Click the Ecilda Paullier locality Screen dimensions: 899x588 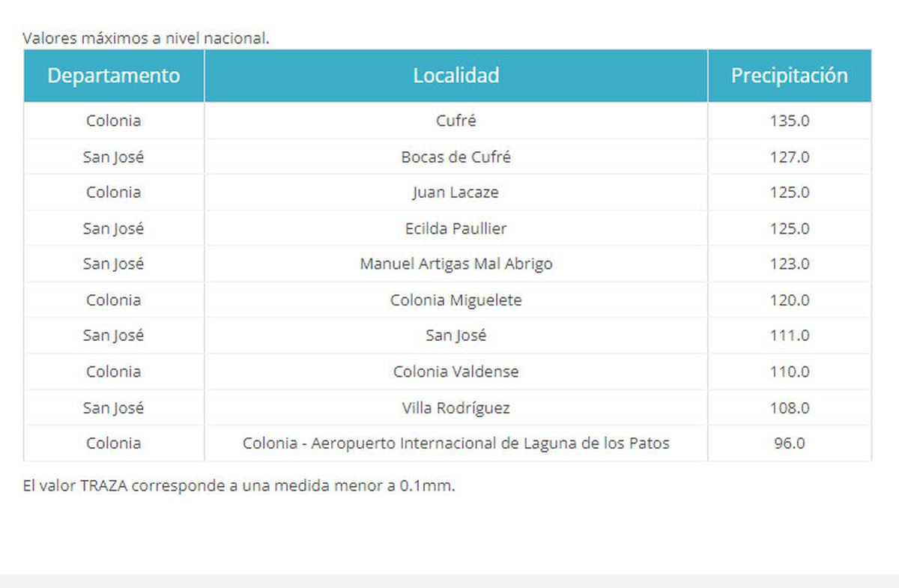pyautogui.click(x=455, y=228)
